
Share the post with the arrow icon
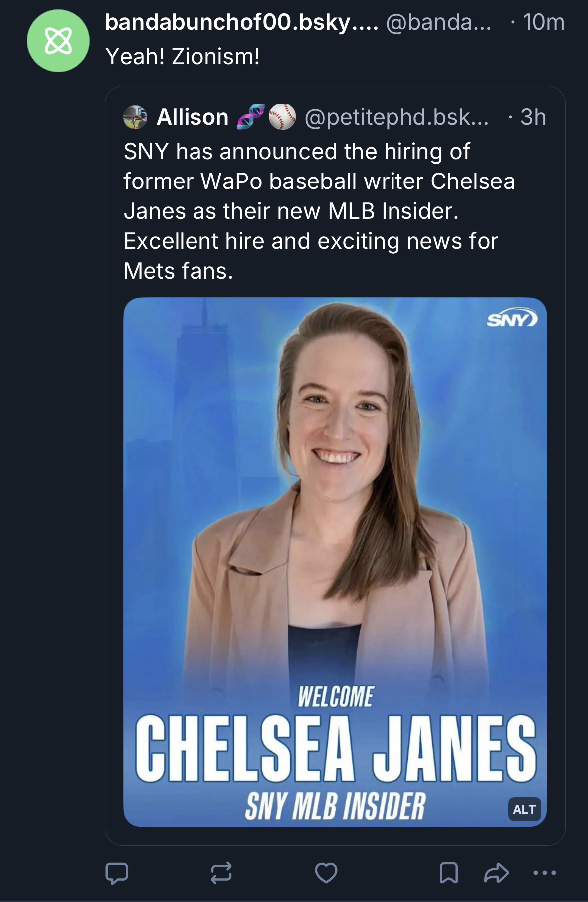pyautogui.click(x=496, y=873)
